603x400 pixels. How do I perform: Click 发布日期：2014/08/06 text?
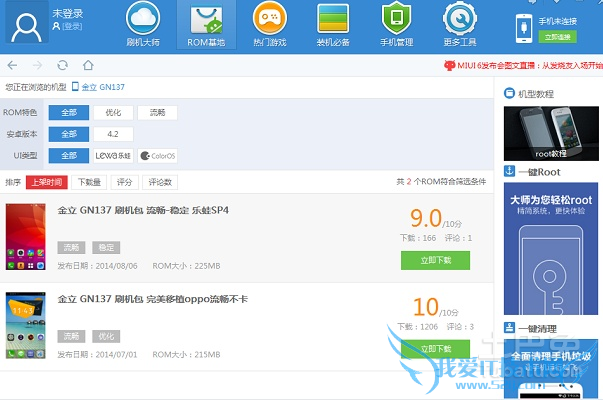(97, 266)
